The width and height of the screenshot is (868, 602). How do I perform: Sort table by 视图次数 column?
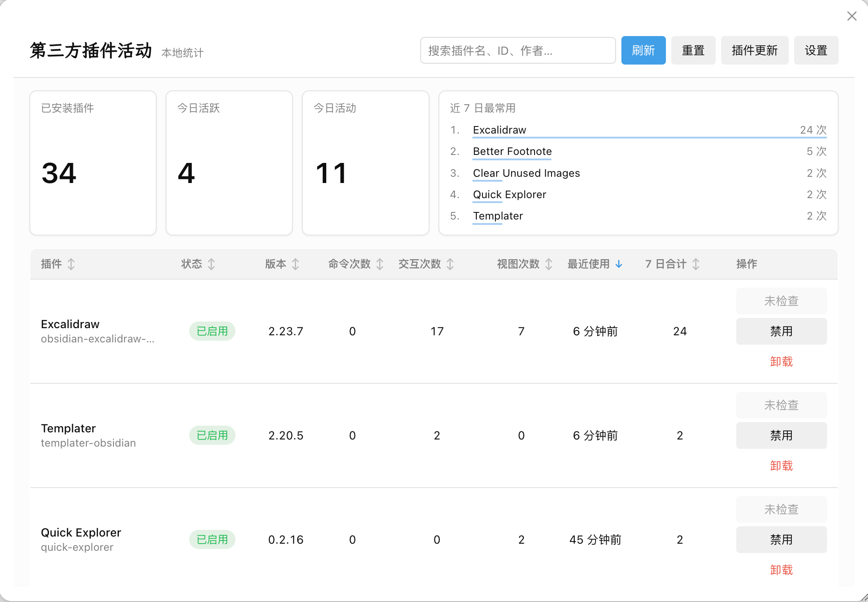525,264
